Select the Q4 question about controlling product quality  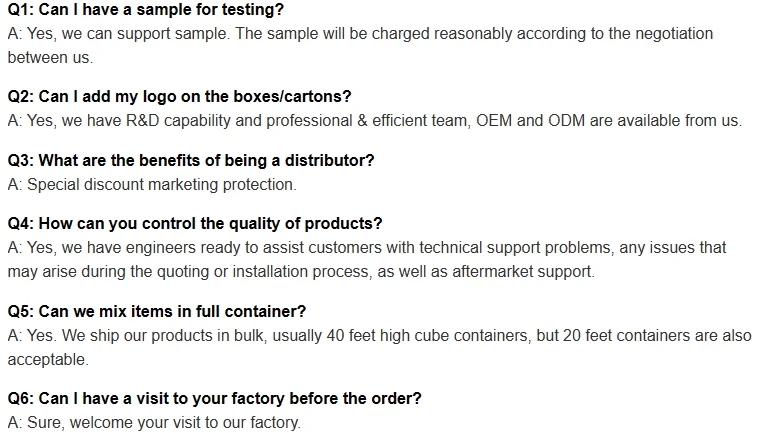coord(195,223)
